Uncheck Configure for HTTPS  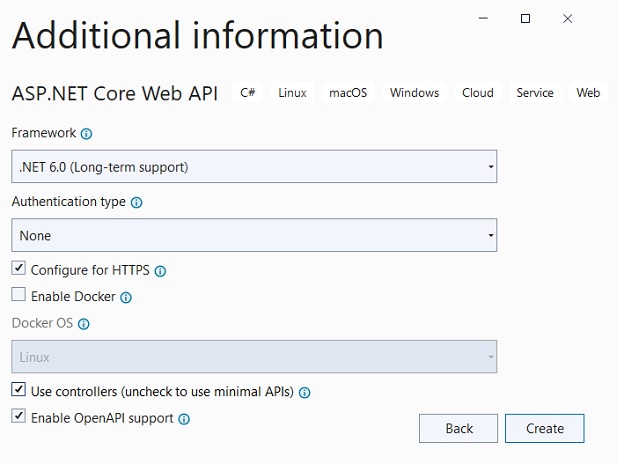click(x=19, y=270)
